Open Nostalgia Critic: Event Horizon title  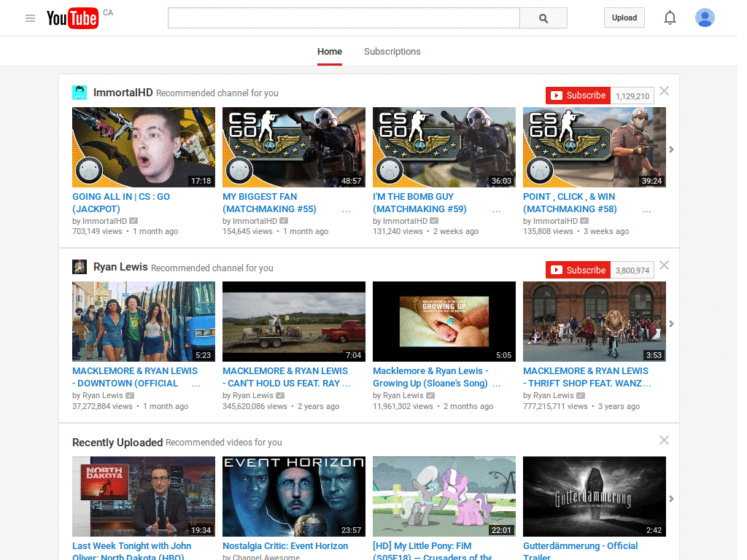point(285,545)
